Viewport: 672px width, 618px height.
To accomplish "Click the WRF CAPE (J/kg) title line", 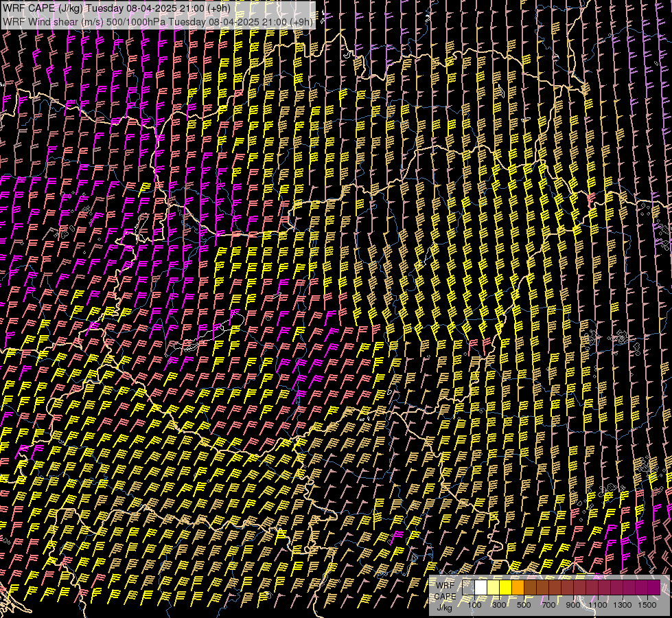I will 117,8.
